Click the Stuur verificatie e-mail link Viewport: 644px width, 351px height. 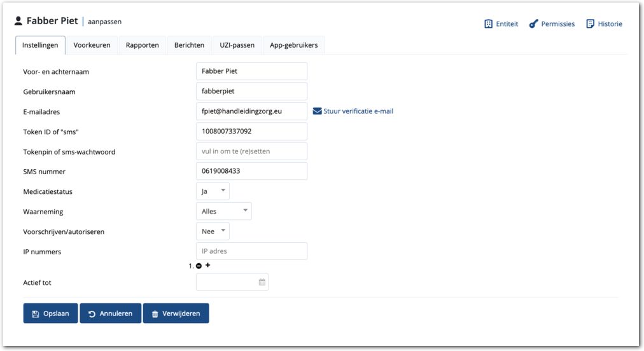(x=358, y=111)
